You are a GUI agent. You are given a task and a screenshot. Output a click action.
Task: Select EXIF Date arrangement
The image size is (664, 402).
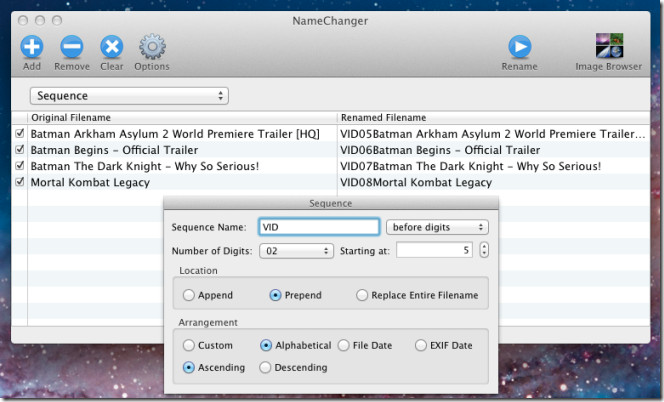(x=421, y=345)
